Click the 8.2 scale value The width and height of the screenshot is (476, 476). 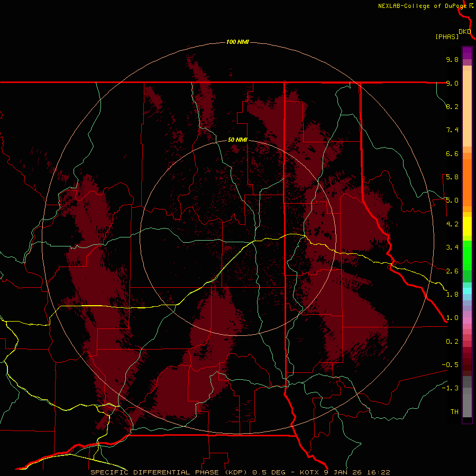452,106
